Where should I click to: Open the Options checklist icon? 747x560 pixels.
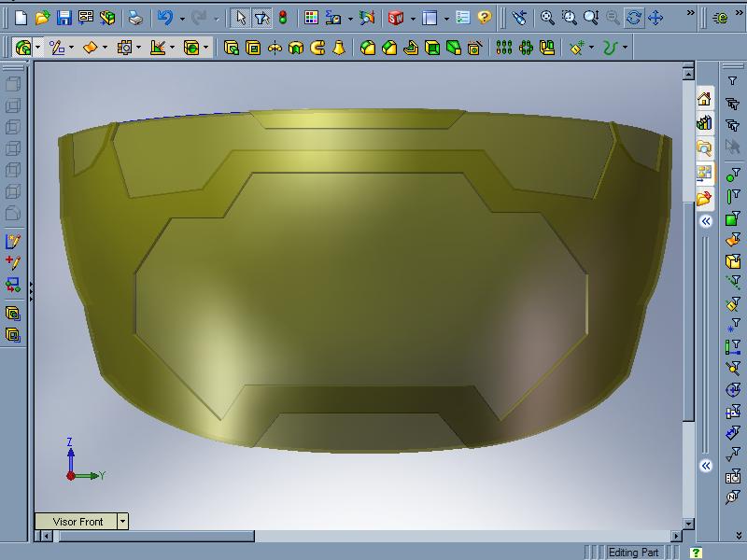463,18
